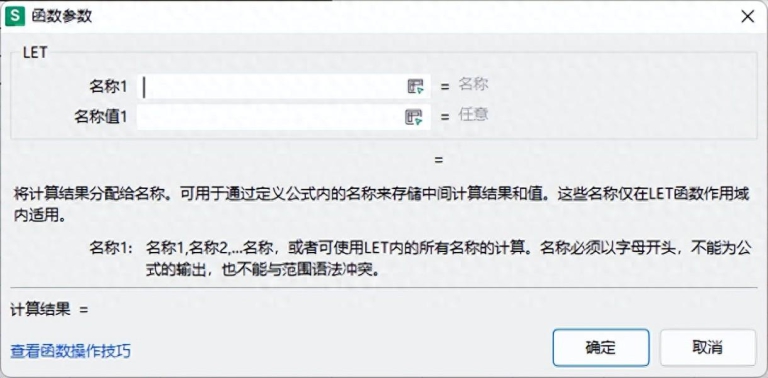Open the 查看函数操作技巧 link

71,351
